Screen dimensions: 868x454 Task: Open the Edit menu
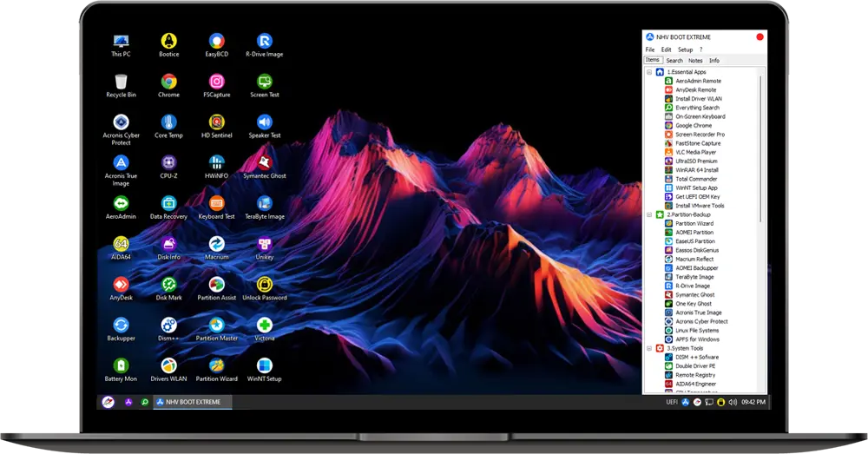[x=666, y=49]
